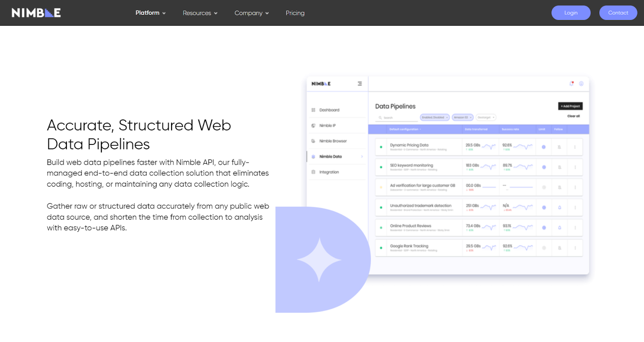Screen dimensions: 644x342
Task: Click the 183 GBs value in the SEO keyword monitoring row
Action: click(x=472, y=165)
